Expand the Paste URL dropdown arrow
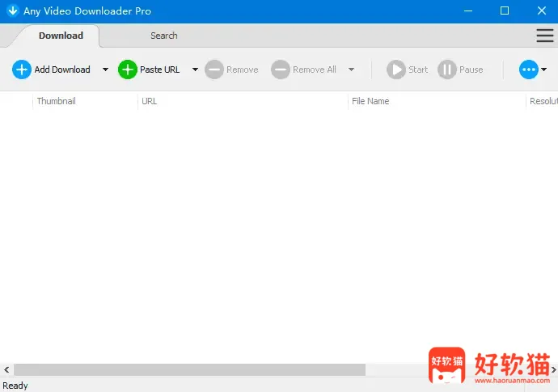 pos(195,70)
